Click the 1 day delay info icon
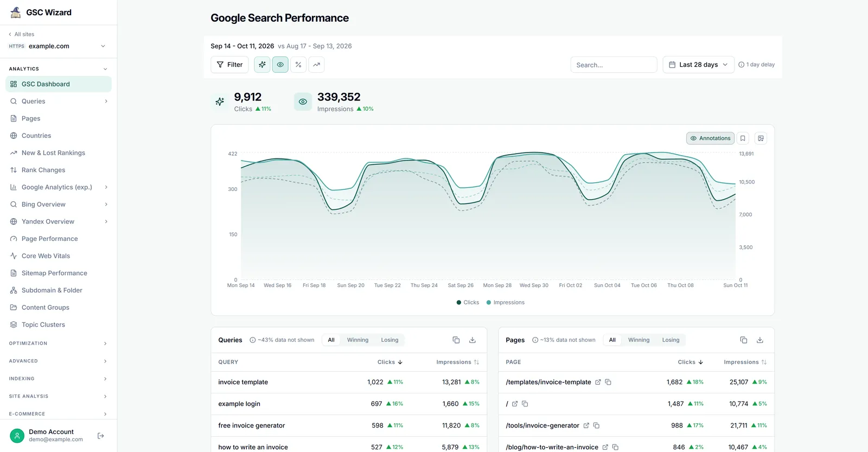The height and width of the screenshot is (452, 868). 741,65
